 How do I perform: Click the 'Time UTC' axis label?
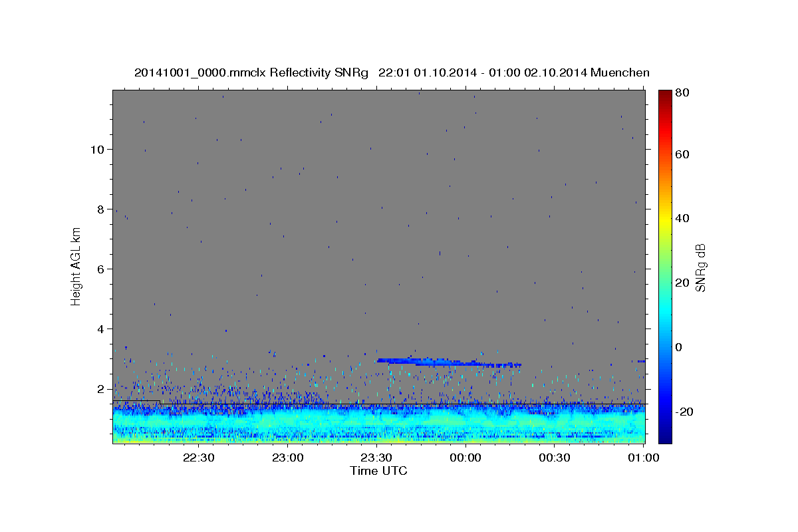coord(378,471)
